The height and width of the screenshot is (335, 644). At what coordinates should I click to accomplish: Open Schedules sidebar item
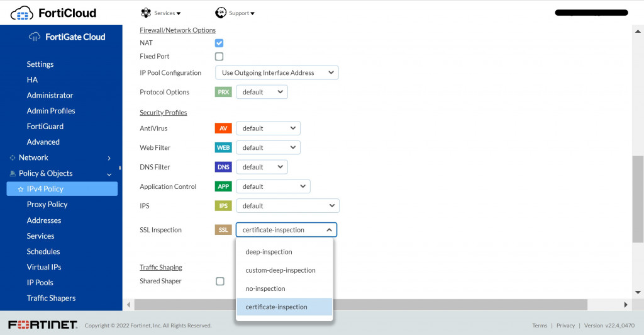pyautogui.click(x=43, y=251)
